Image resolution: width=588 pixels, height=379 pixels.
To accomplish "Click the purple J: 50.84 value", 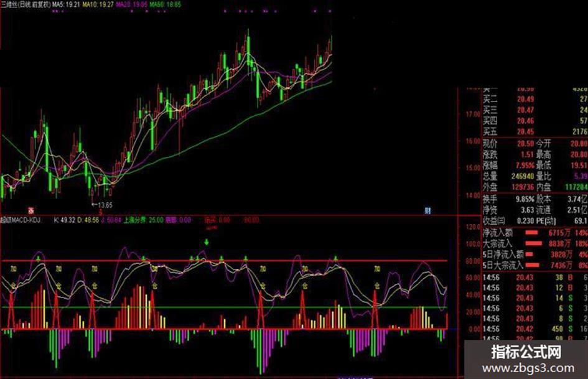I will [x=111, y=220].
